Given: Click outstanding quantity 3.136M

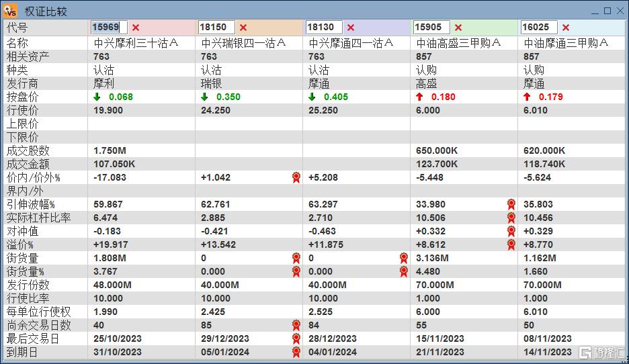Looking at the screenshot, I should point(432,258).
